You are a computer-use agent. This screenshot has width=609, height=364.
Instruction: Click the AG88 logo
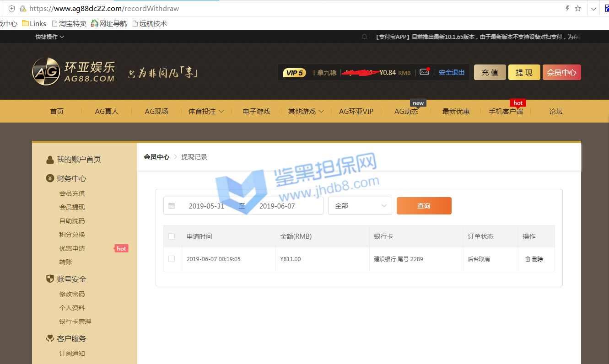[73, 72]
